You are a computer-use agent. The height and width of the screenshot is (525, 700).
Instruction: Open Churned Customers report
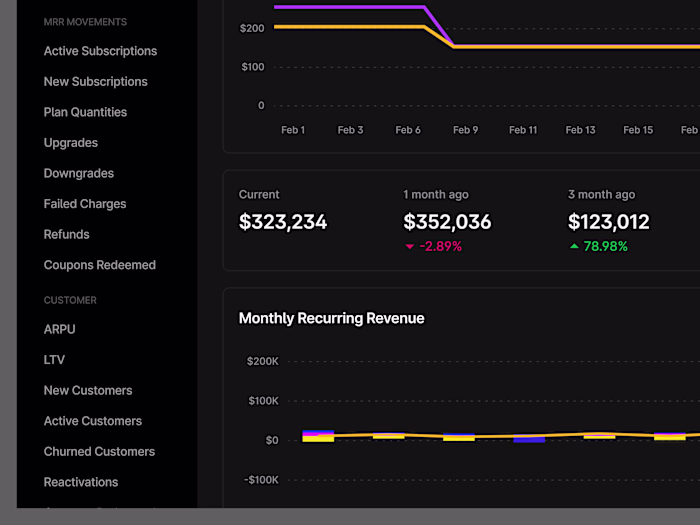(99, 452)
